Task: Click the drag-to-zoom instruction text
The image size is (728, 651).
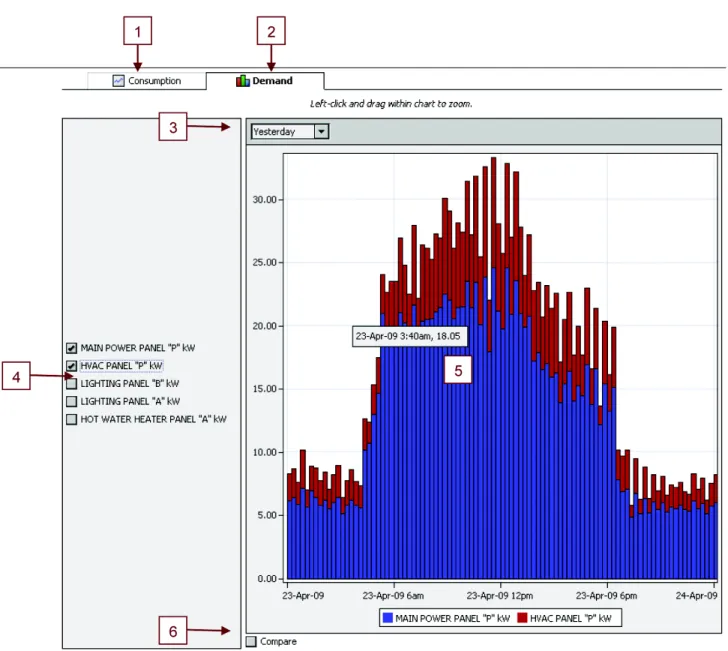Action: [391, 104]
